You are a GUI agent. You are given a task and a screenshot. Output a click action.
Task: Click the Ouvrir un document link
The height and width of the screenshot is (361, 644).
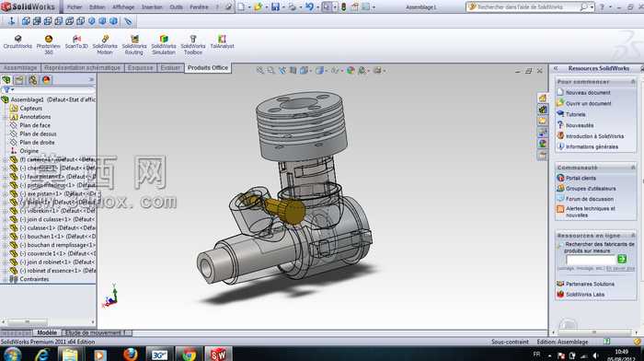(x=588, y=104)
